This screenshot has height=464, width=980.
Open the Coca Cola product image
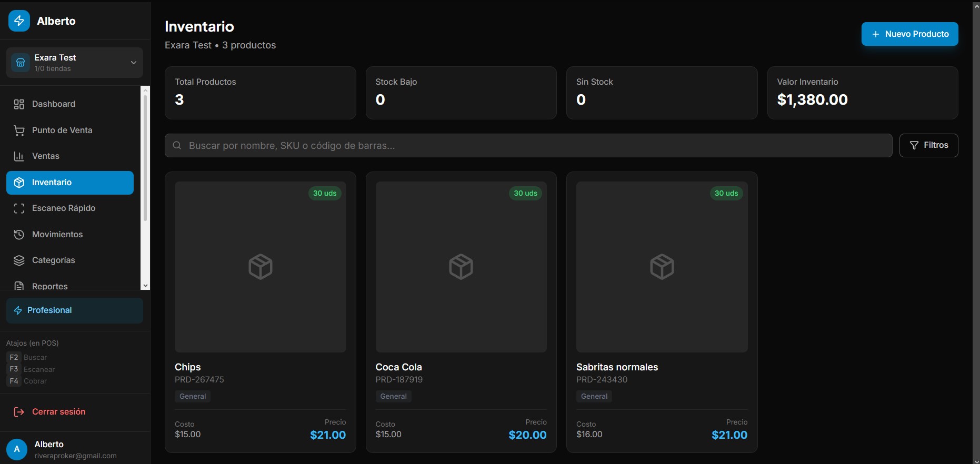point(461,267)
